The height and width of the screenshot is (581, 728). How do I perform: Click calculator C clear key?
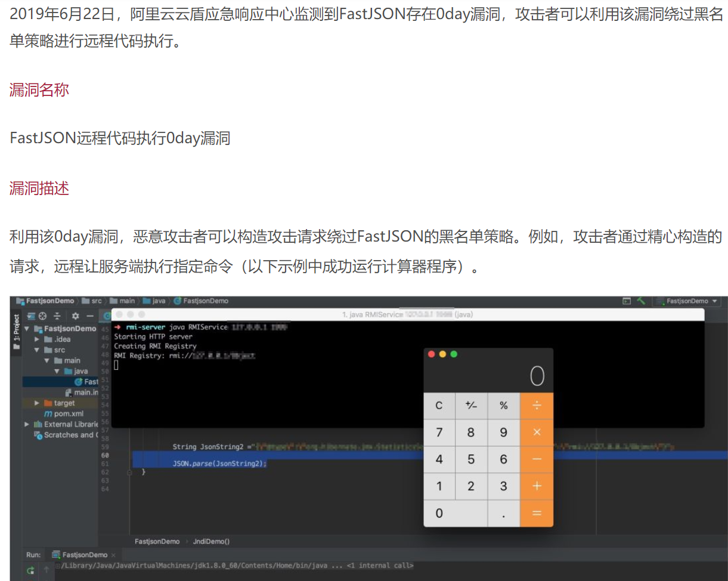(439, 406)
